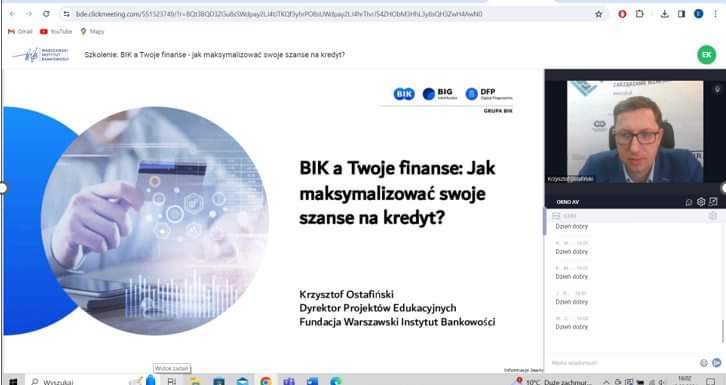Viewport: 726px width, 385px height.
Task: Bookmark this page with the star icon
Action: [599, 14]
